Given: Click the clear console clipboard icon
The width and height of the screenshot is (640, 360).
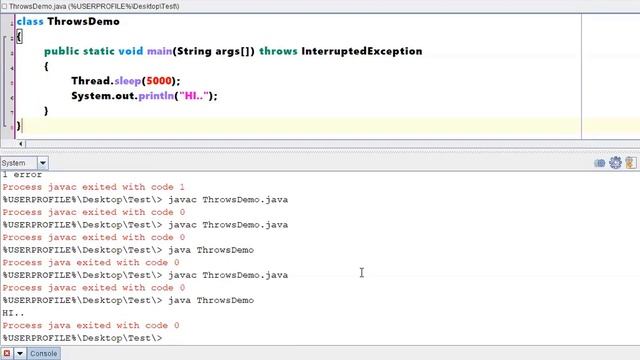Looking at the screenshot, I should [631, 162].
